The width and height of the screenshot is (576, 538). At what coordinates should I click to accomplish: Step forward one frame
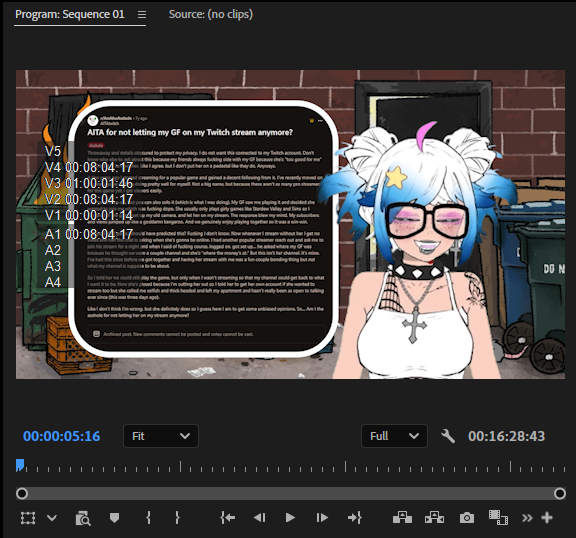(322, 518)
